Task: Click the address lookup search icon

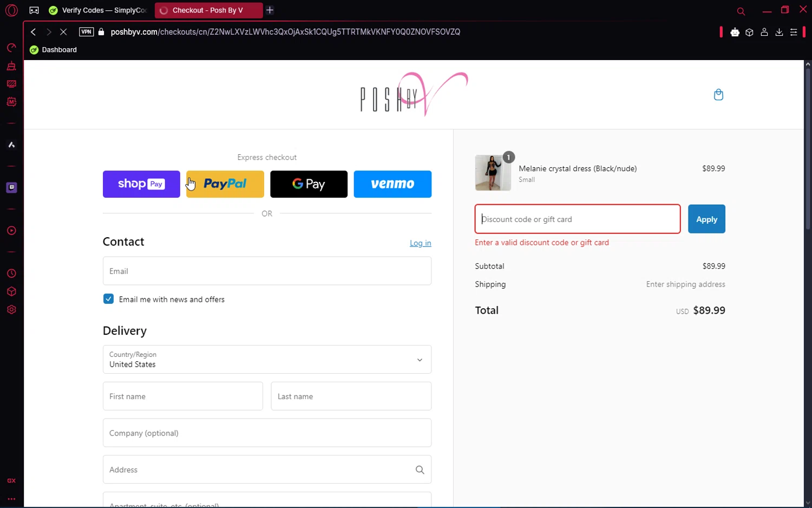Action: point(420,470)
